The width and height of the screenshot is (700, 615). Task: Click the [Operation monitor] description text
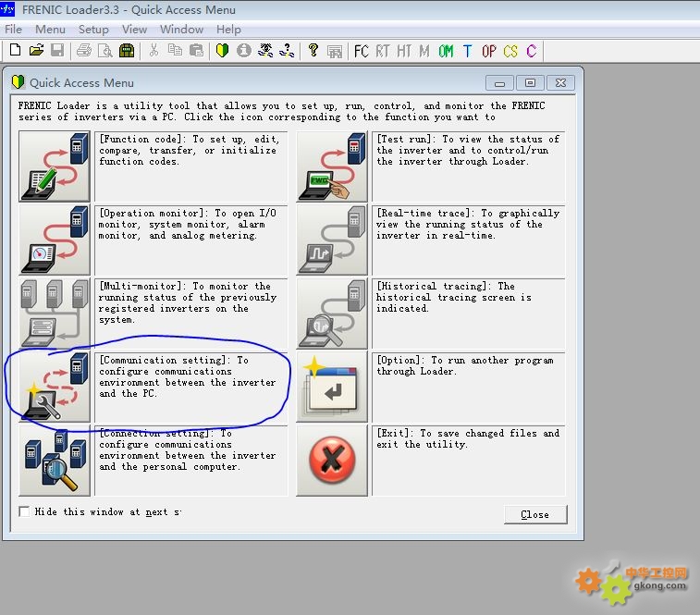pyautogui.click(x=188, y=224)
